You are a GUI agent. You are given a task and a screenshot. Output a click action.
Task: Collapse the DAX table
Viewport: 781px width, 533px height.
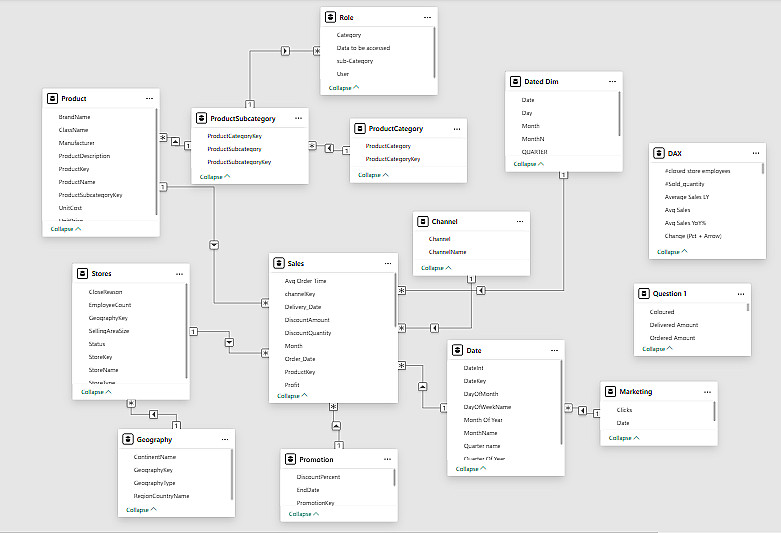672,252
